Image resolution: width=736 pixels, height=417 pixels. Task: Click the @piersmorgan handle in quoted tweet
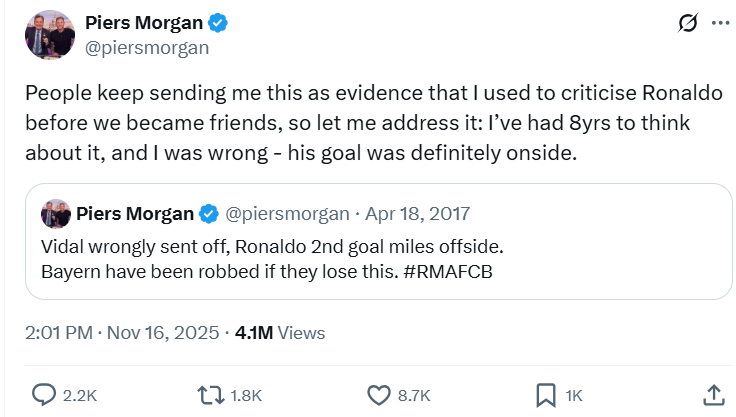(287, 213)
